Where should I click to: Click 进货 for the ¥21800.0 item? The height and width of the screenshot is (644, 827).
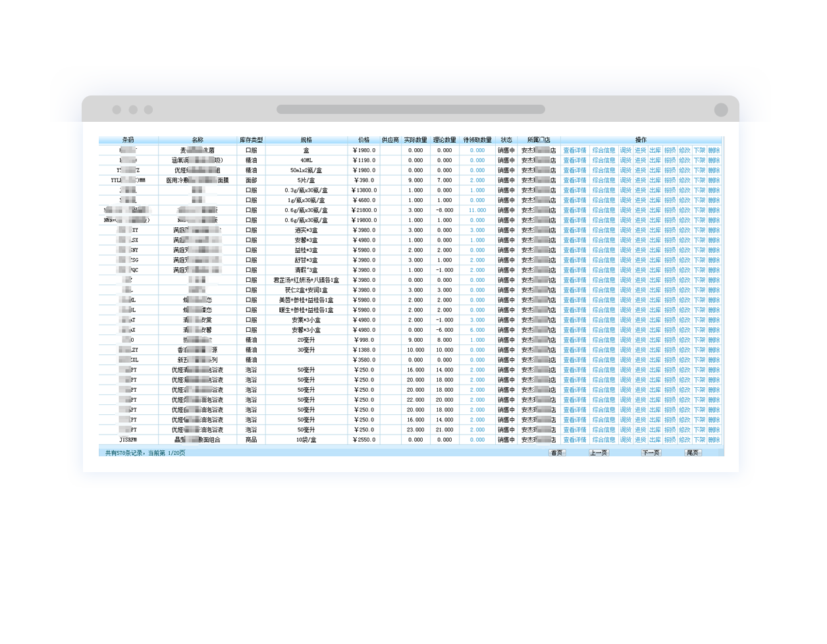(640, 211)
